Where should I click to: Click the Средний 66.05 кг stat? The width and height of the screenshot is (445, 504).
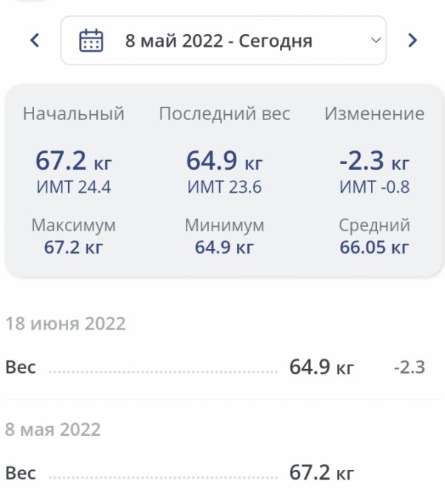[x=374, y=247]
